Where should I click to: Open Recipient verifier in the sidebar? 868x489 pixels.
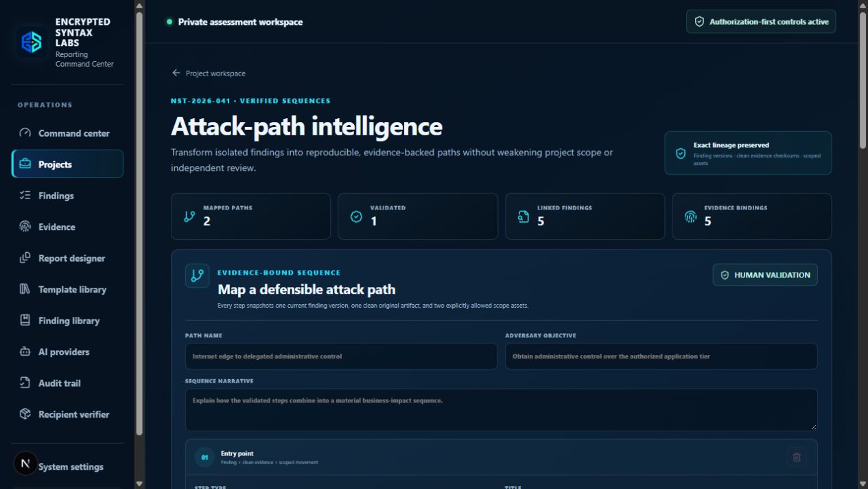pyautogui.click(x=67, y=414)
